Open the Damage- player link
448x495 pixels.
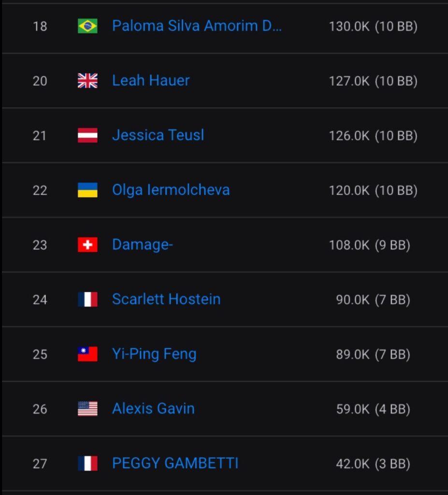[x=142, y=245]
